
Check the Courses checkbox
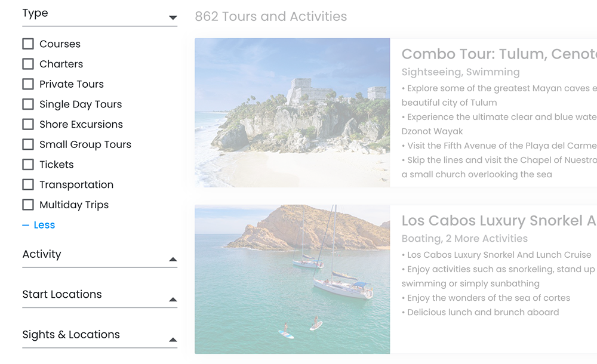[x=28, y=44]
